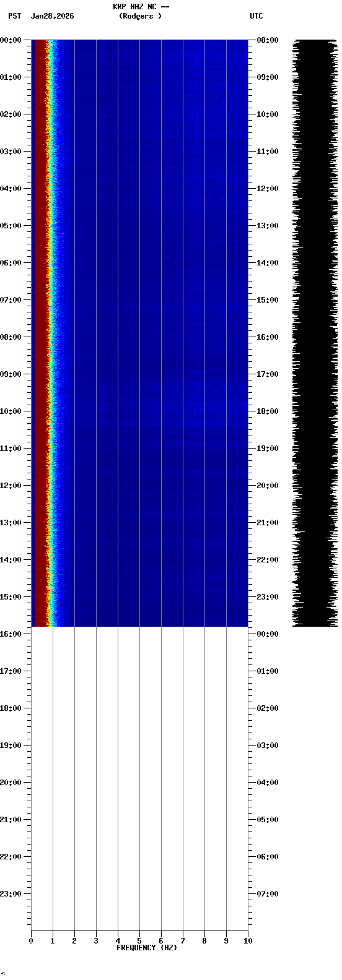Click the 23:00 PST time label
This screenshot has height=980, width=342.
(11, 894)
